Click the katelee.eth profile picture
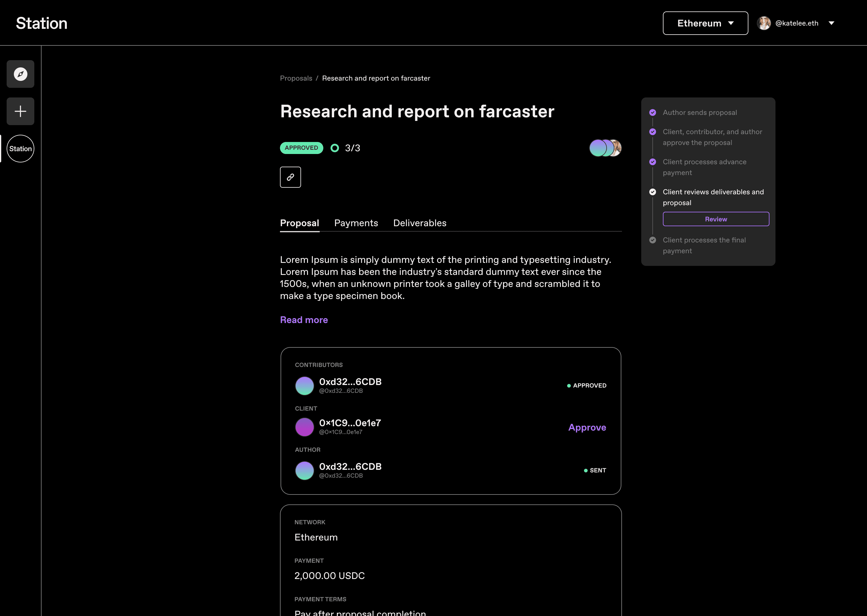Image resolution: width=867 pixels, height=616 pixels. [764, 23]
